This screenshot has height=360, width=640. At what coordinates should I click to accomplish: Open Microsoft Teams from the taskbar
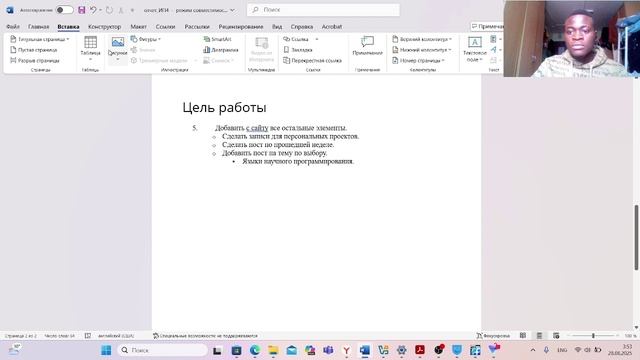click(x=328, y=350)
